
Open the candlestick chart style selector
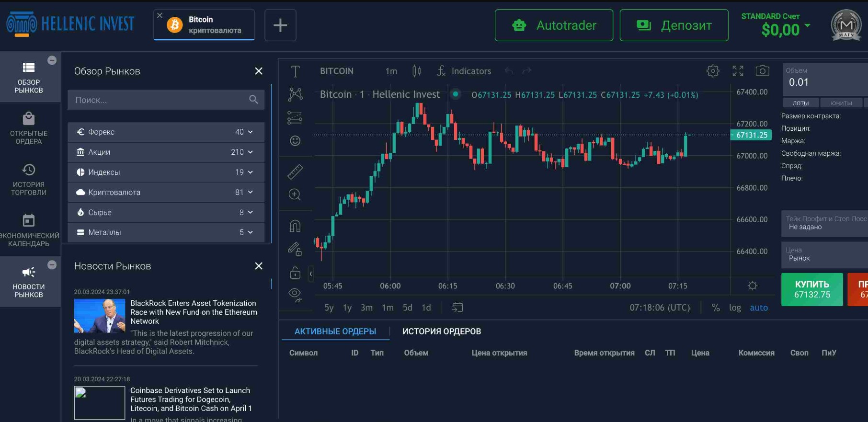click(x=417, y=71)
